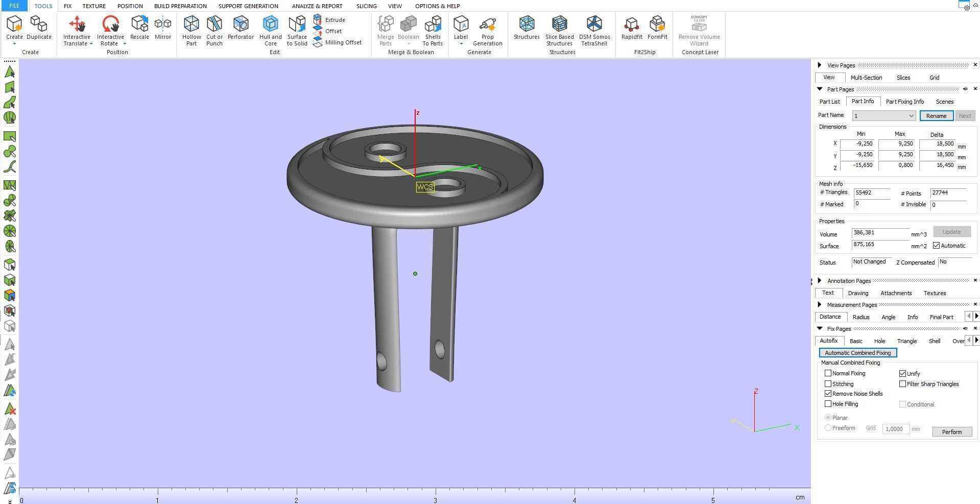Select the Cut or Punch tool

pos(214,30)
